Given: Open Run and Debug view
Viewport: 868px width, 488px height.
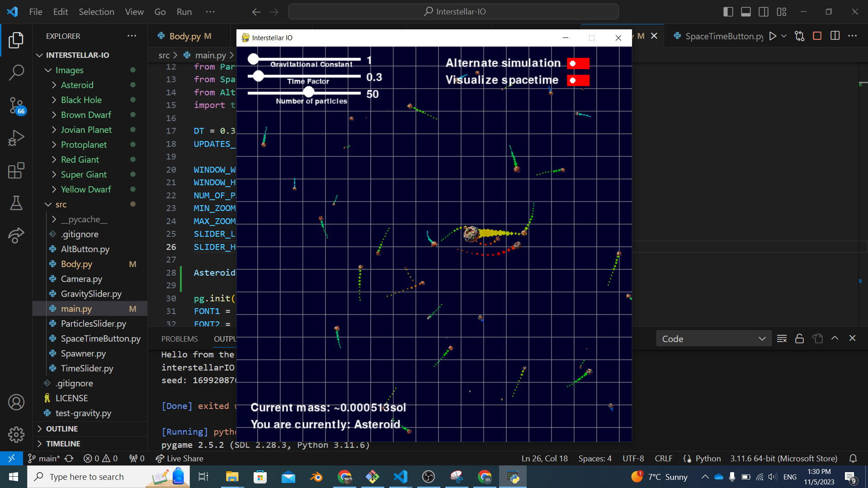Looking at the screenshot, I should 16,138.
